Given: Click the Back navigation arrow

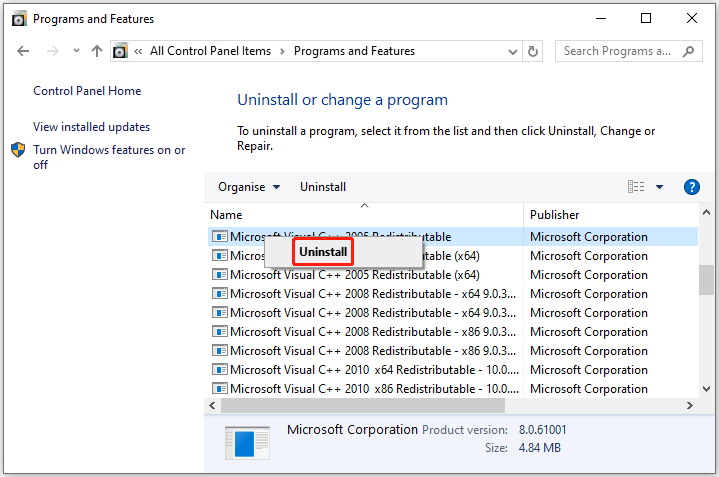Looking at the screenshot, I should point(23,51).
